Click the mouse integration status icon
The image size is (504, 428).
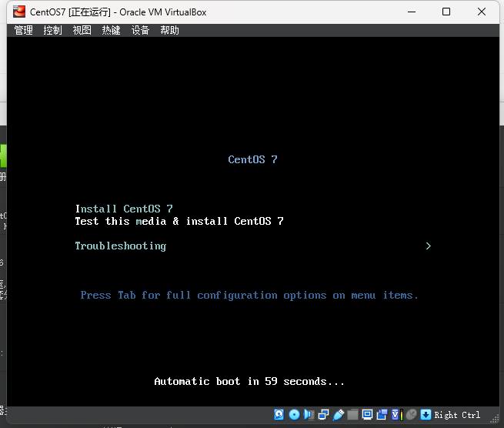[411, 414]
